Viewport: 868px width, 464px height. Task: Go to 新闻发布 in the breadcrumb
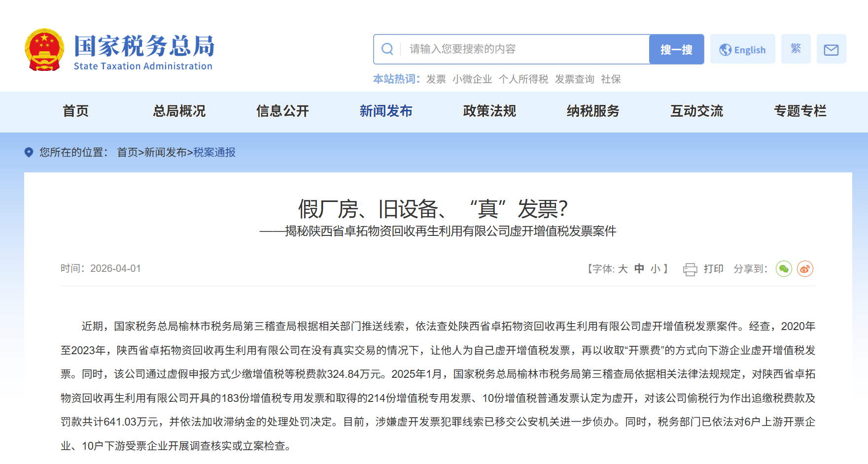click(x=165, y=152)
